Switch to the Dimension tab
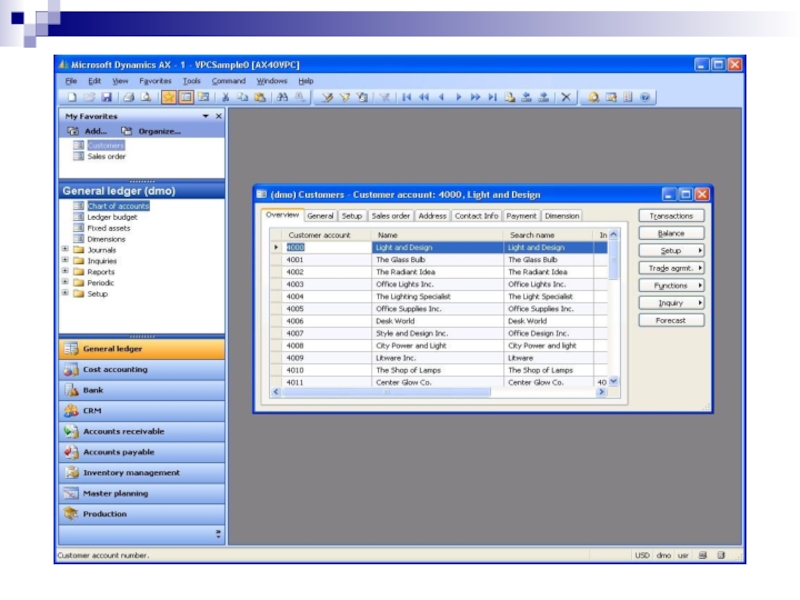The height and width of the screenshot is (600, 800). [x=562, y=216]
